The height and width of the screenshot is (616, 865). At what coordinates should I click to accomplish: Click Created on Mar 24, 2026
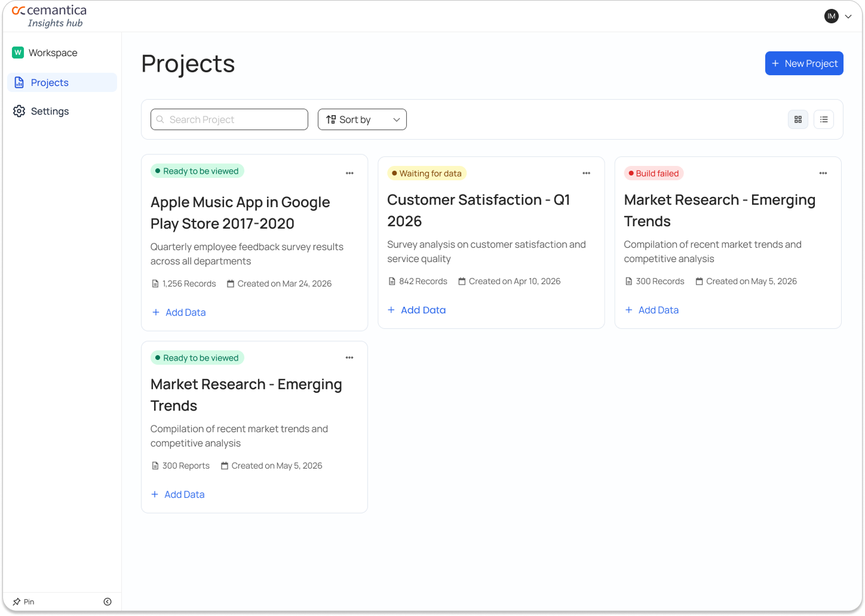click(279, 284)
